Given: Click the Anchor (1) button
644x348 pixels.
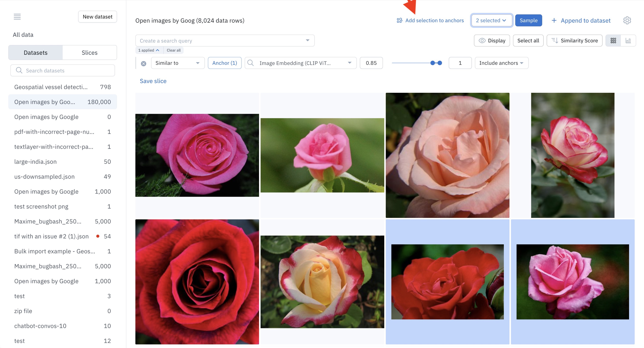Looking at the screenshot, I should (x=224, y=63).
